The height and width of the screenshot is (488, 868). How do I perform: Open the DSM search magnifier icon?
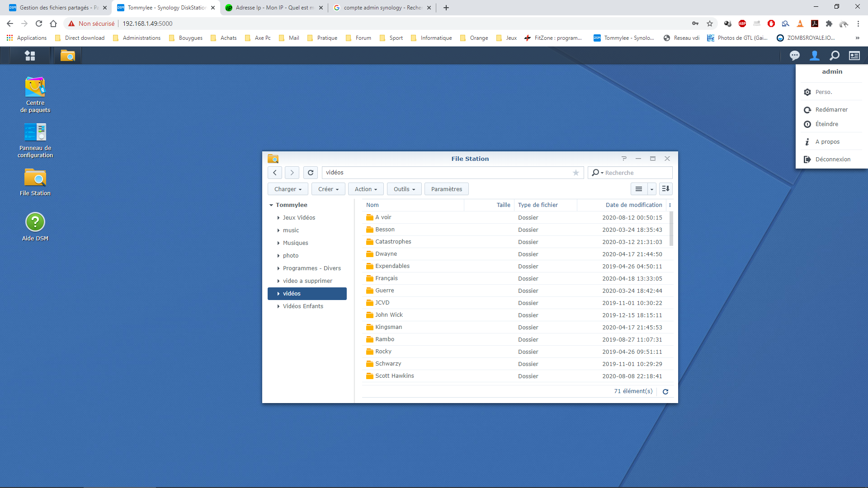coord(834,56)
